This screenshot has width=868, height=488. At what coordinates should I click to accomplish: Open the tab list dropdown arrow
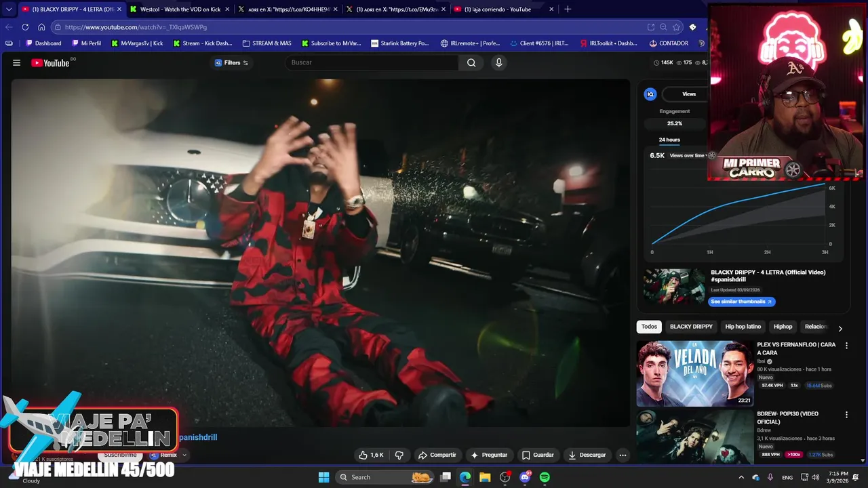[9, 9]
